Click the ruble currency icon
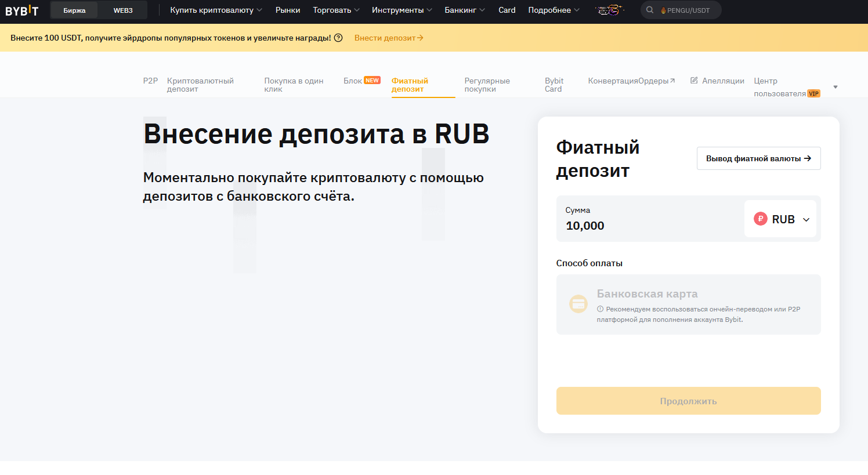The height and width of the screenshot is (475, 868). pyautogui.click(x=760, y=219)
